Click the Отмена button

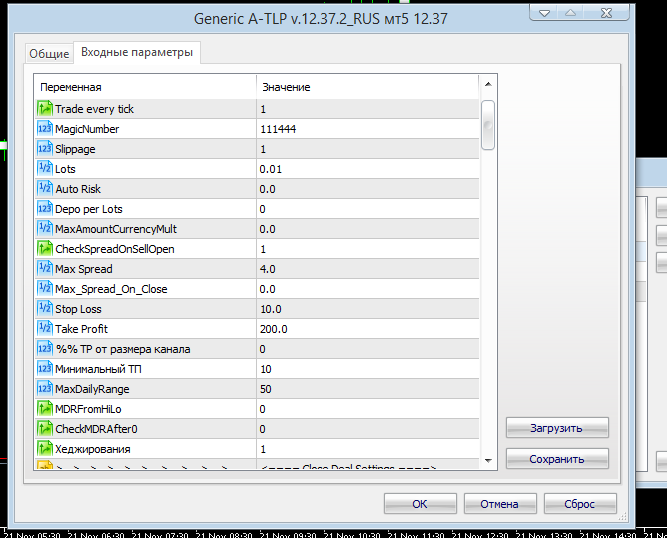pos(499,504)
